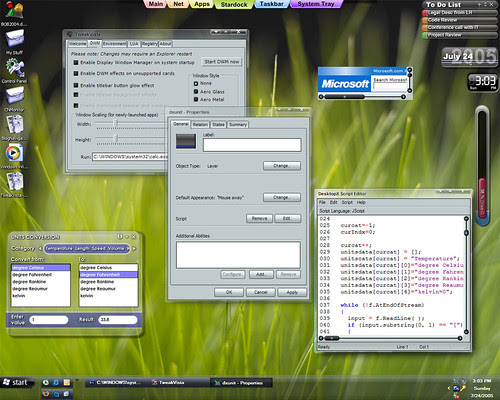This screenshot has height=400, width=500.
Task: Click the blue quick launch icon after the magnifier
Action: (67, 394)
